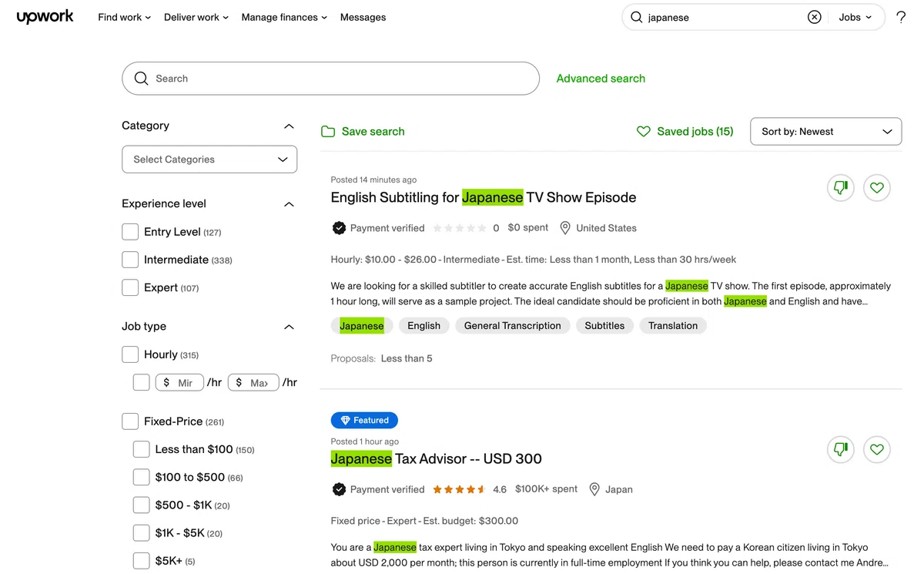Open the Sort by: Newest dropdown

click(x=826, y=132)
